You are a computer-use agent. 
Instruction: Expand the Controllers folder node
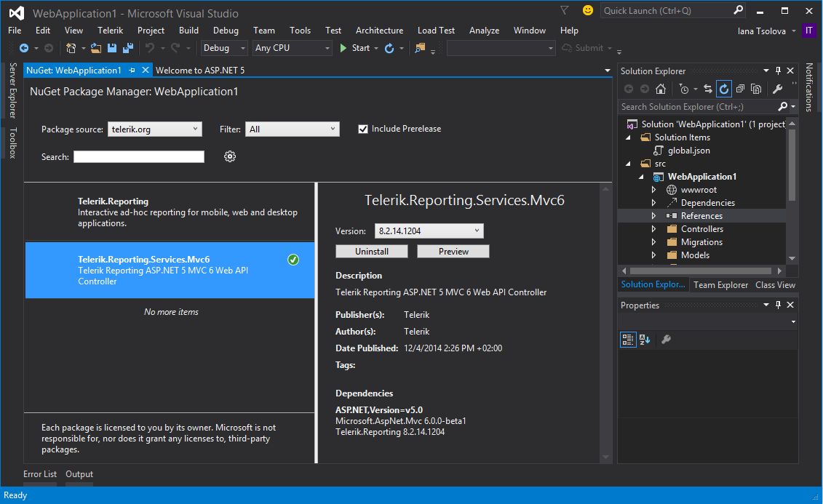pyautogui.click(x=654, y=229)
